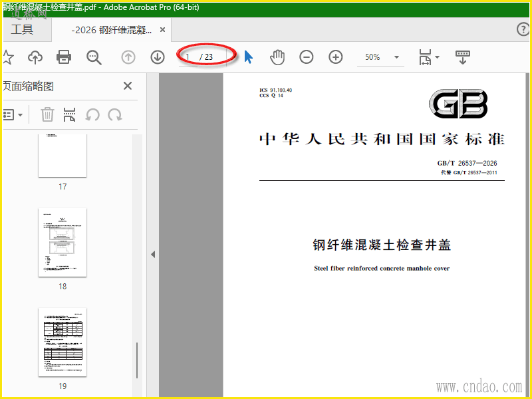Open the Tools (工具) tab

23,29
